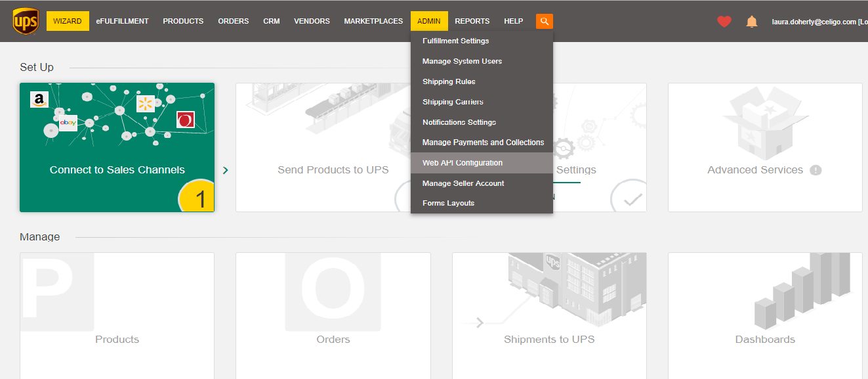
Task: Open the REPORTS menu
Action: click(x=472, y=21)
